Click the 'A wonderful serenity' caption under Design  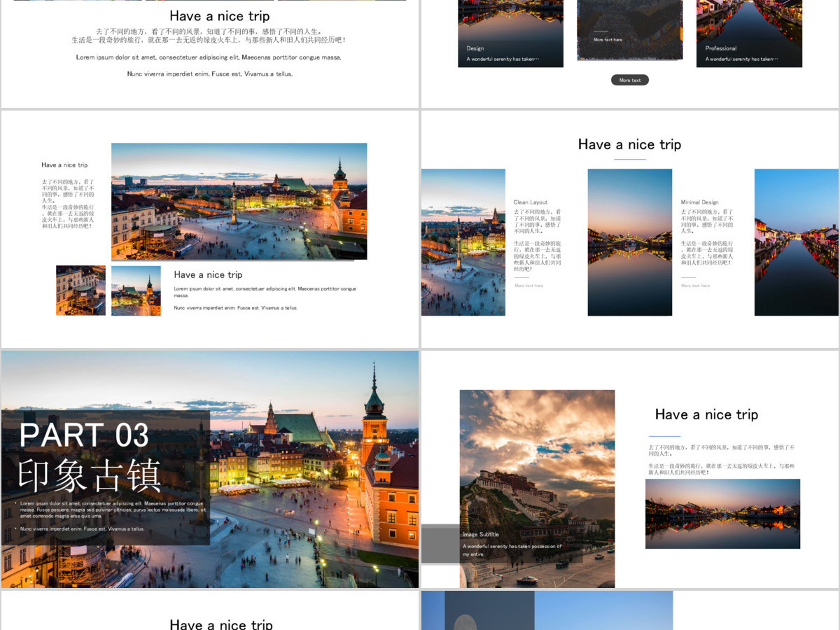[503, 59]
